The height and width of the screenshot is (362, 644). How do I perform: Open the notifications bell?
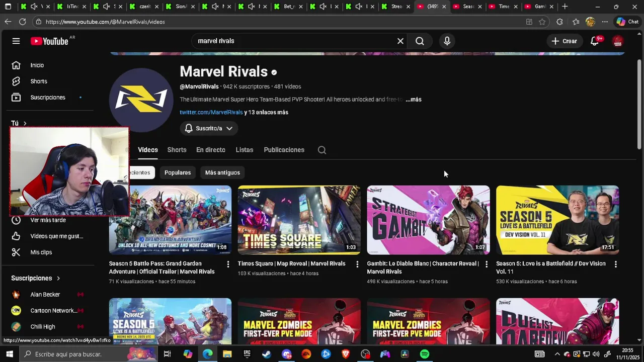(x=595, y=41)
